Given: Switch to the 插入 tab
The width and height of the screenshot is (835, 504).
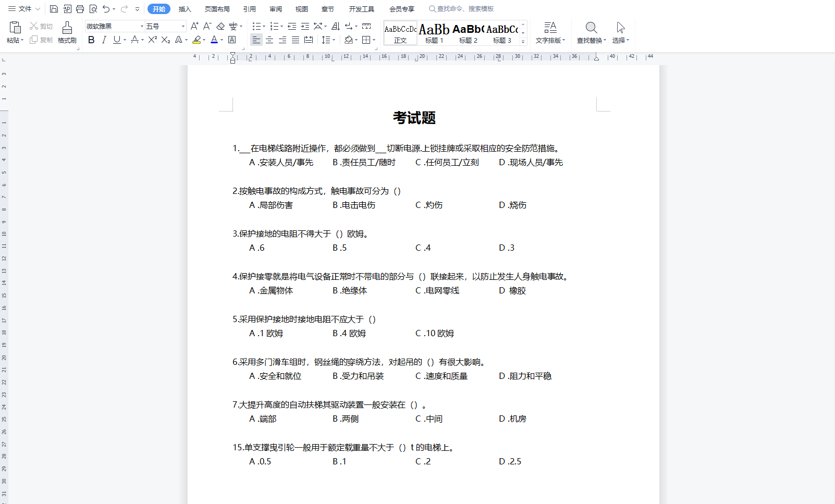Looking at the screenshot, I should tap(185, 9).
